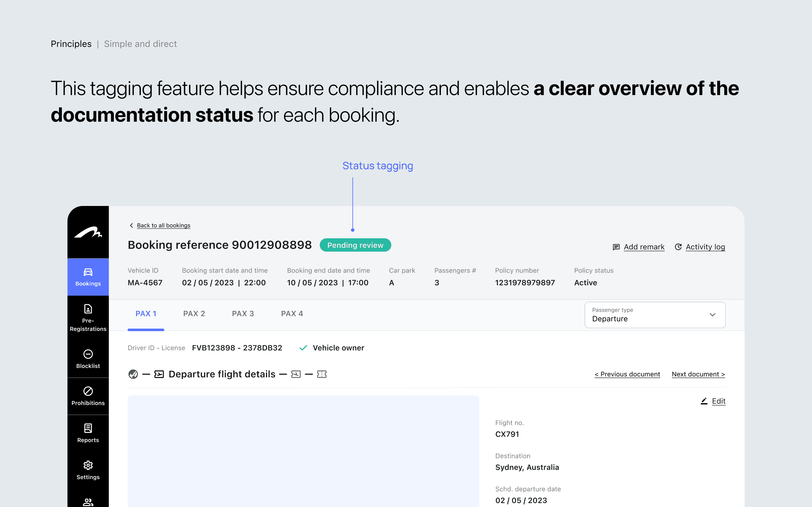Open Prohibitions from the sidebar
Screen dimensions: 812x507
[x=88, y=396]
